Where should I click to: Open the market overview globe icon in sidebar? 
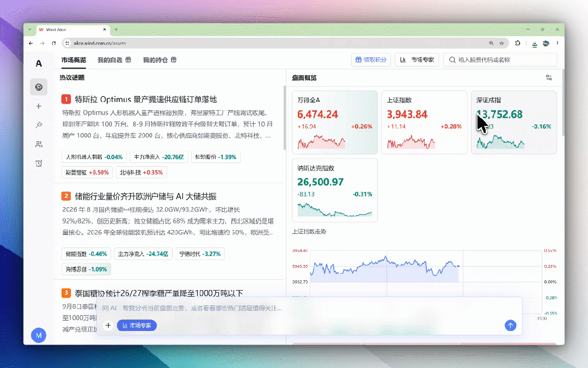click(39, 87)
